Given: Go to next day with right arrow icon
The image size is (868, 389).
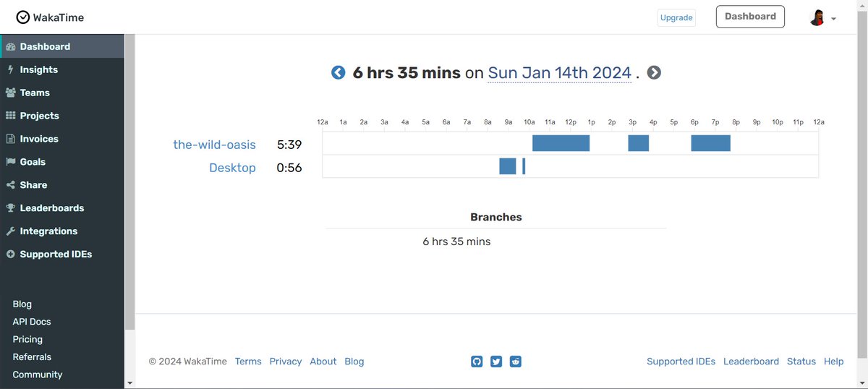Looking at the screenshot, I should click(654, 72).
